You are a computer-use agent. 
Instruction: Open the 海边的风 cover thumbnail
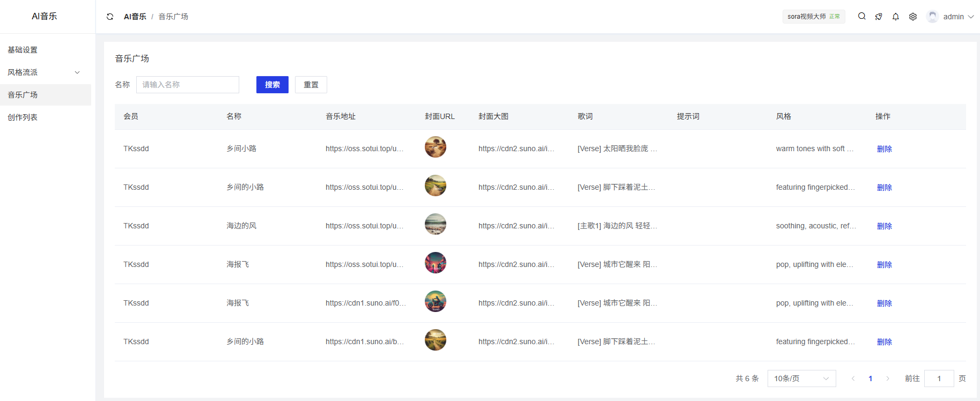[435, 224]
